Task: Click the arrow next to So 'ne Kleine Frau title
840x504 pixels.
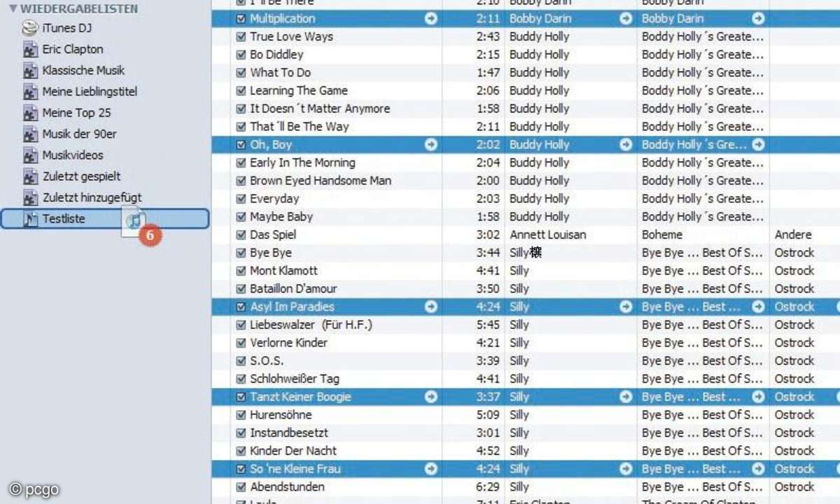Action: pos(431,469)
